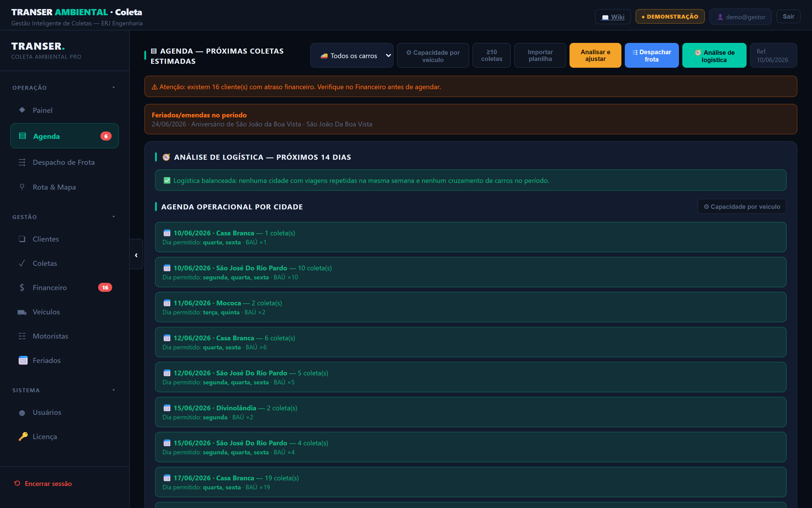The width and height of the screenshot is (812, 508).
Task: Click the Sair button
Action: (788, 16)
